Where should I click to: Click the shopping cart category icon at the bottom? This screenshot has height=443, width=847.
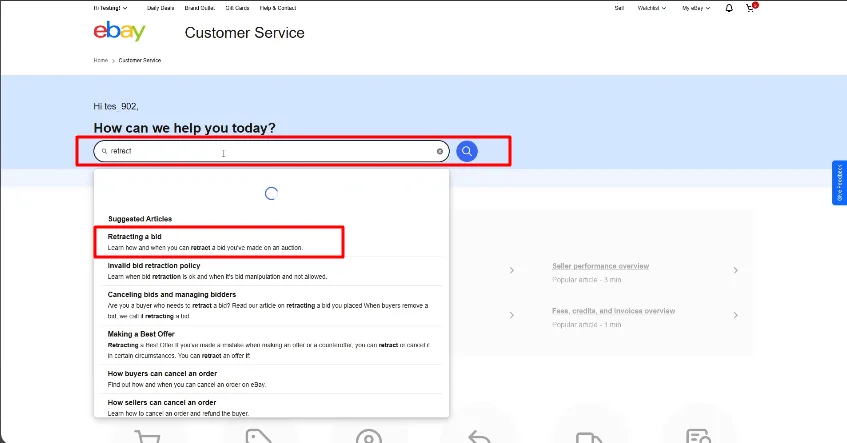tap(147, 437)
